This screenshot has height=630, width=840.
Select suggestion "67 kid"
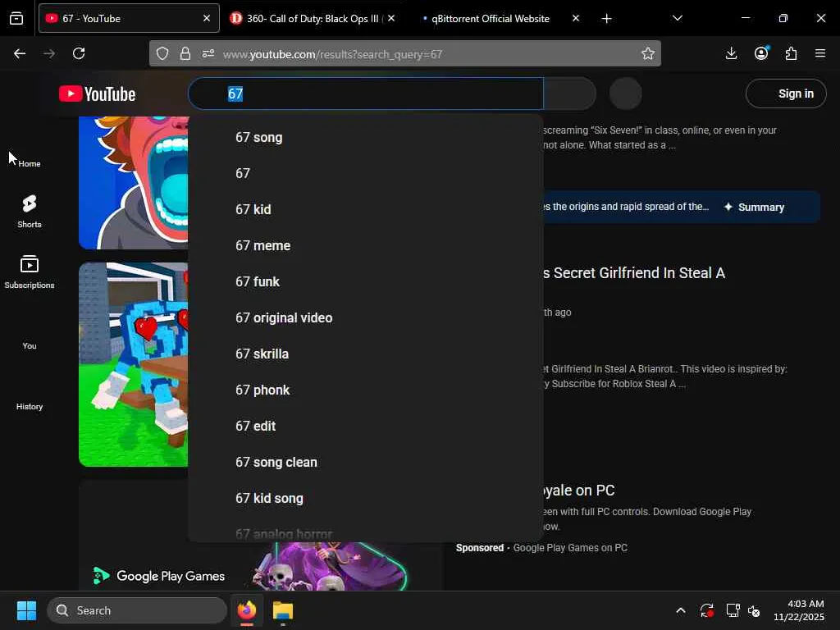pyautogui.click(x=366, y=209)
